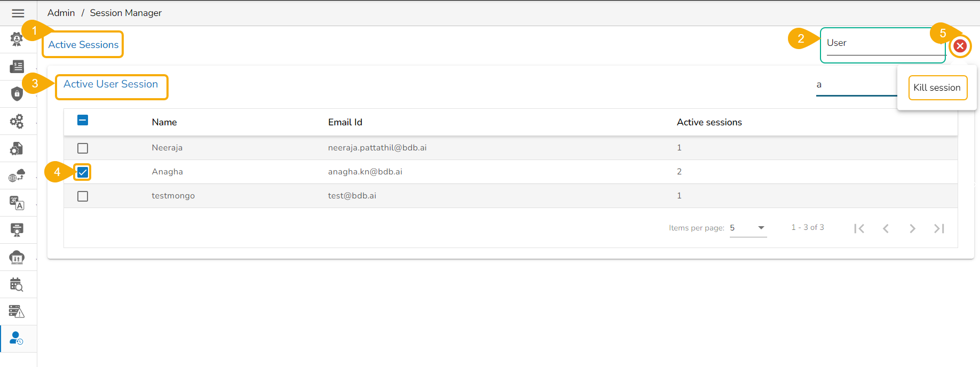Uncheck the Anagha row checkbox
Viewport: 980px width, 367px height.
pyautogui.click(x=83, y=172)
